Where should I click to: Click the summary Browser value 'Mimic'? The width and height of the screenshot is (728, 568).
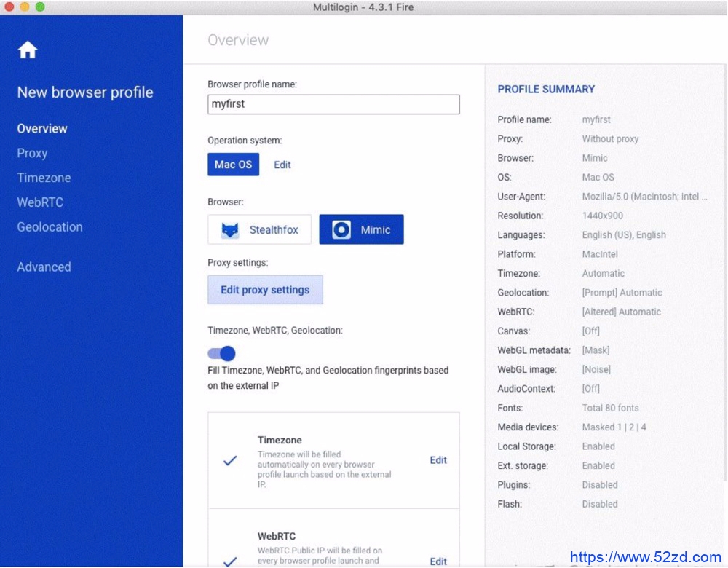pyautogui.click(x=595, y=158)
